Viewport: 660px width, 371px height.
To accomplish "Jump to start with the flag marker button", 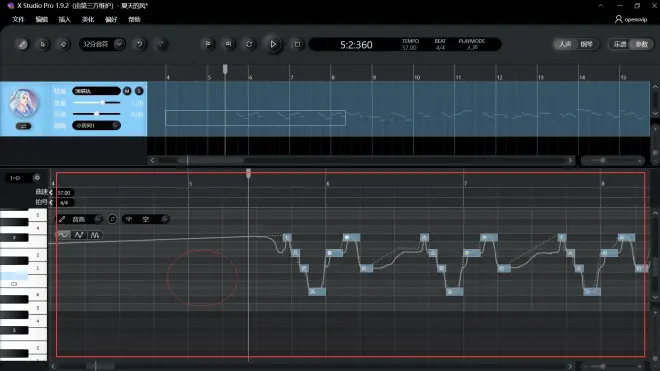I will (x=208, y=44).
